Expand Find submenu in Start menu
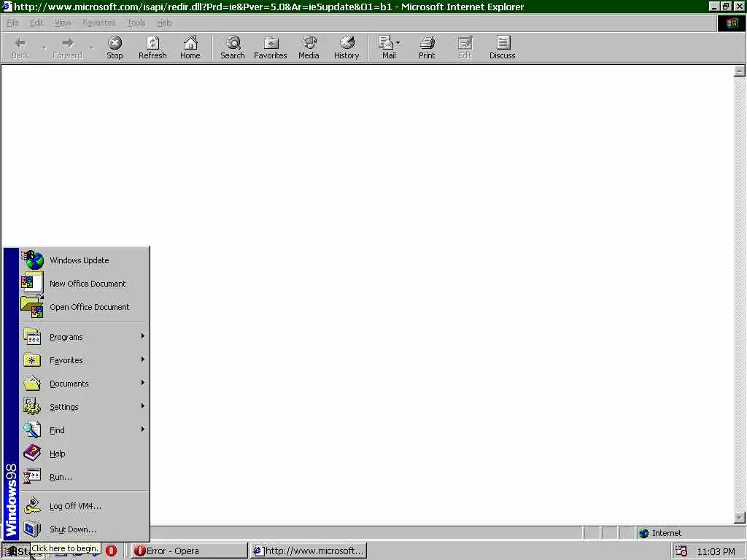 tap(84, 430)
